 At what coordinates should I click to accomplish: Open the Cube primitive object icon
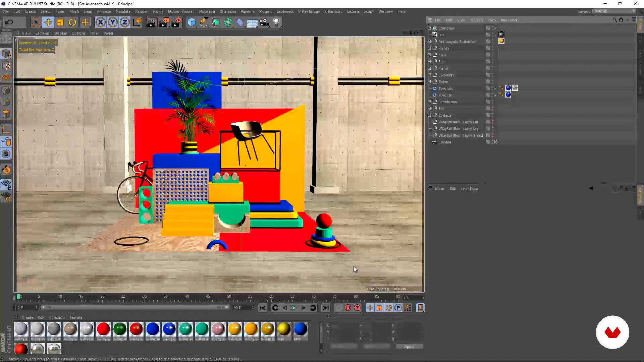coord(192,22)
